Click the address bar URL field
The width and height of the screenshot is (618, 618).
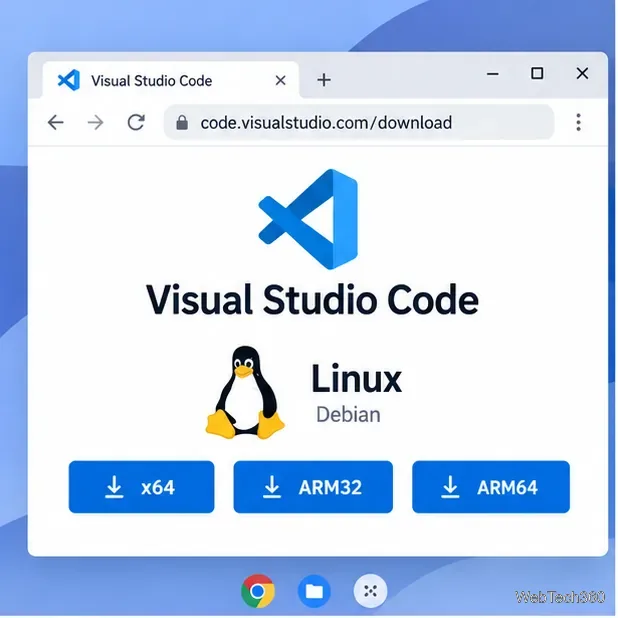[x=359, y=123]
